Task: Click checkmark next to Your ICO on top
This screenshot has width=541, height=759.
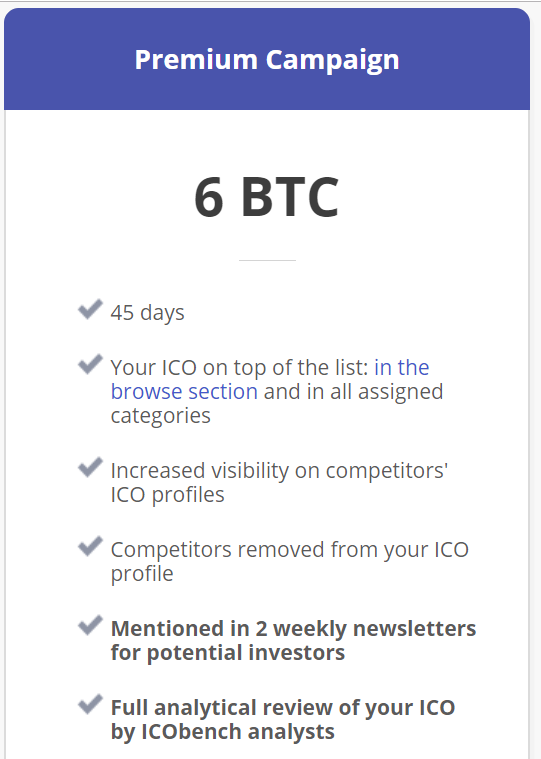Action: click(x=90, y=364)
